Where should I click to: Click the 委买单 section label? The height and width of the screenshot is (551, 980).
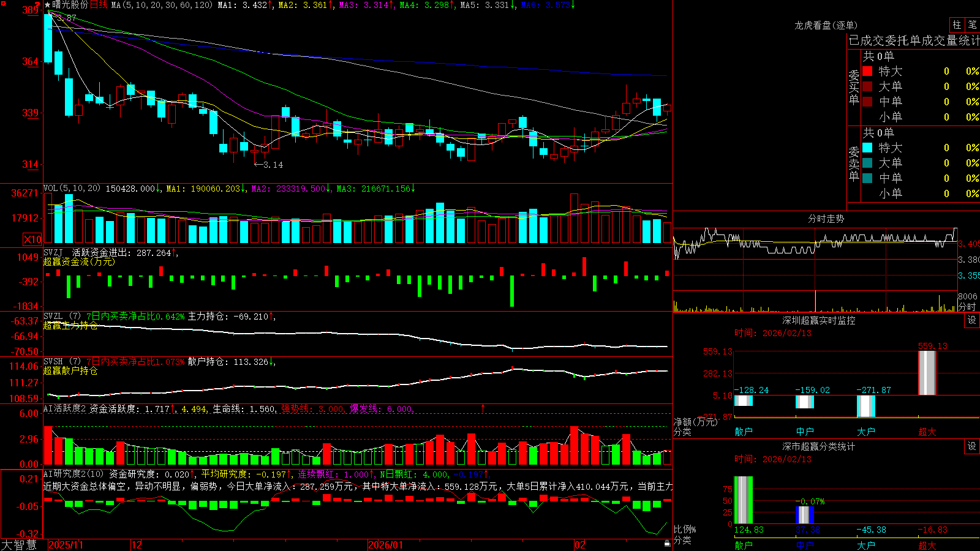click(854, 88)
